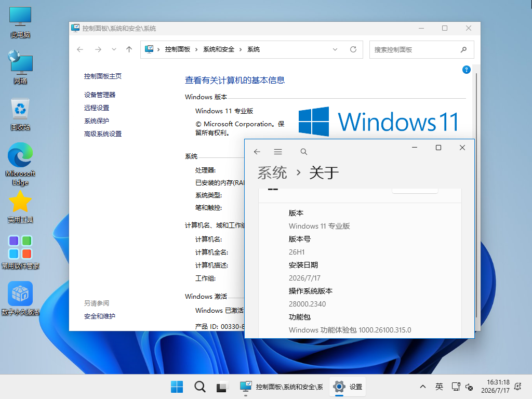
Task: Go back in the Settings window
Action: click(x=257, y=152)
